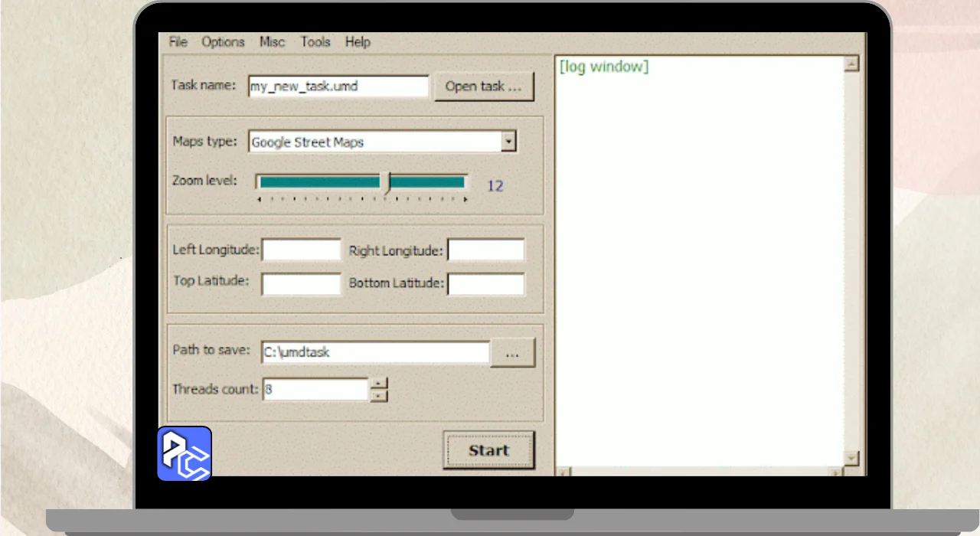This screenshot has height=536, width=980.
Task: Click the Path to save text field
Action: coord(375,353)
